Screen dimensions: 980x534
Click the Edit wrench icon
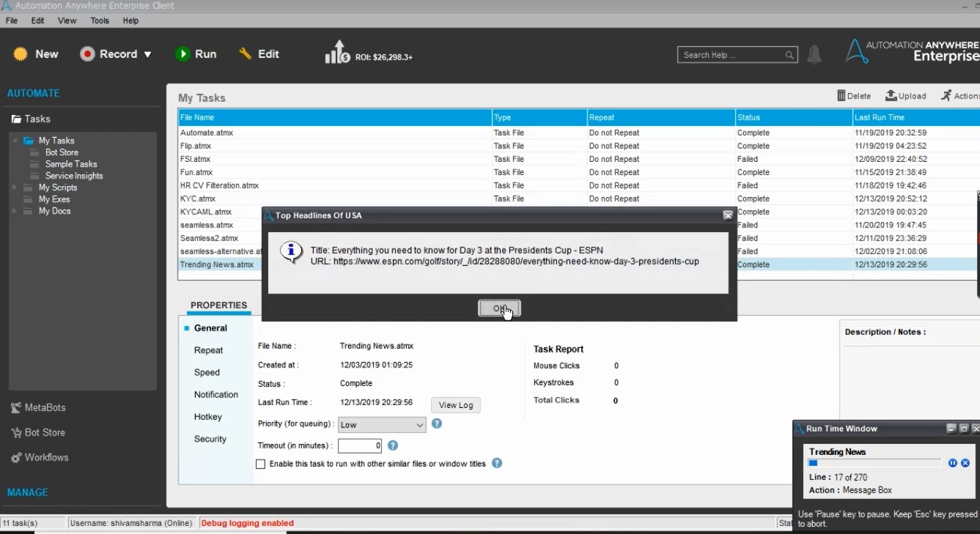246,54
